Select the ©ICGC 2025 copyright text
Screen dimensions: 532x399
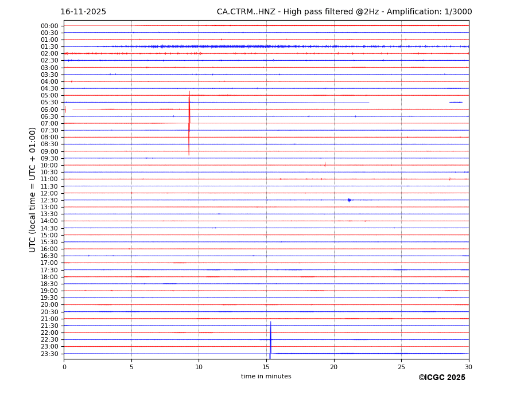(x=441, y=378)
